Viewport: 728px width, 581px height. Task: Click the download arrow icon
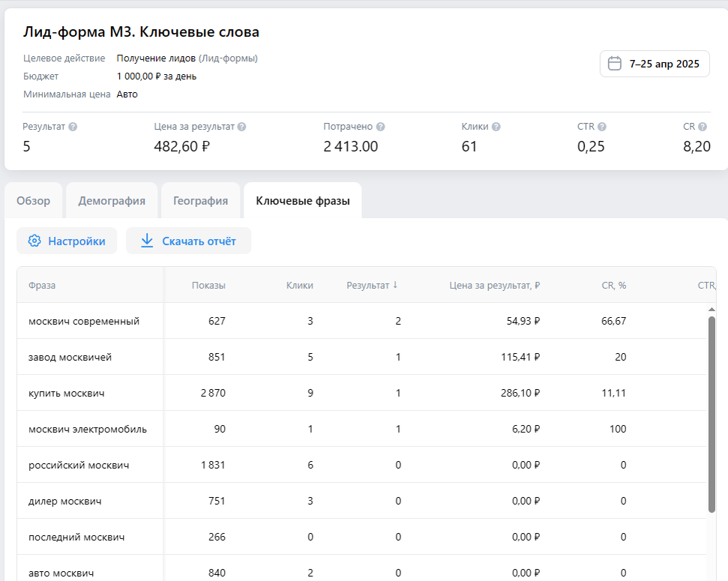coord(147,241)
